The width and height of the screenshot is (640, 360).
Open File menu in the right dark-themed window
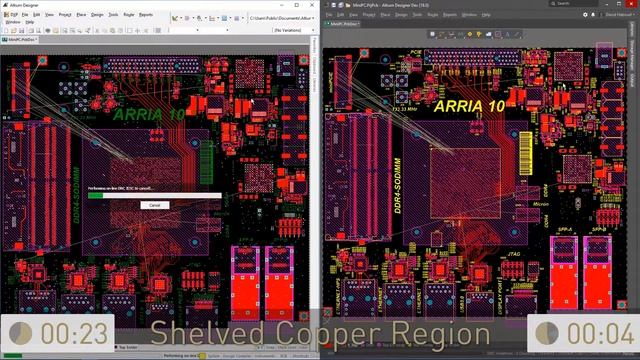(329, 15)
